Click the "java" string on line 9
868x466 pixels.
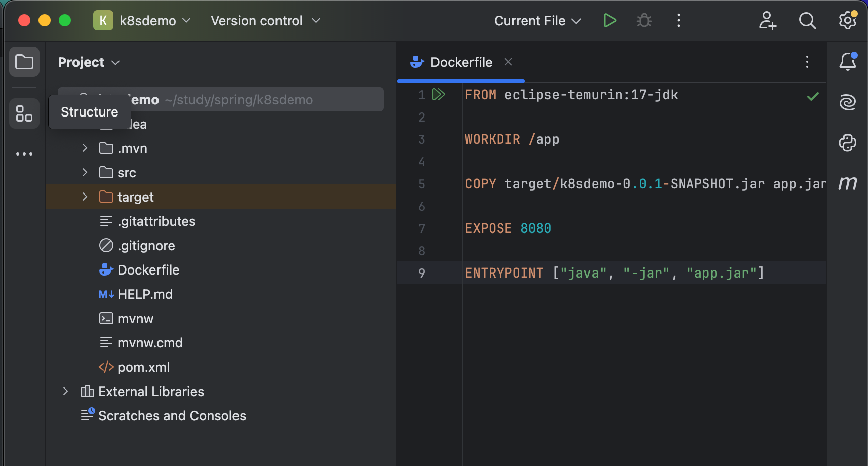pyautogui.click(x=583, y=273)
